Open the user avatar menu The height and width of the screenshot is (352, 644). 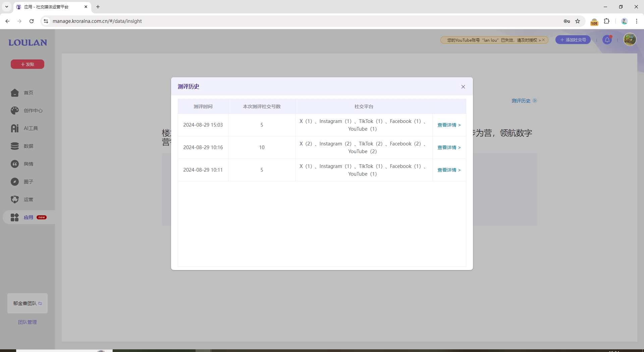630,40
